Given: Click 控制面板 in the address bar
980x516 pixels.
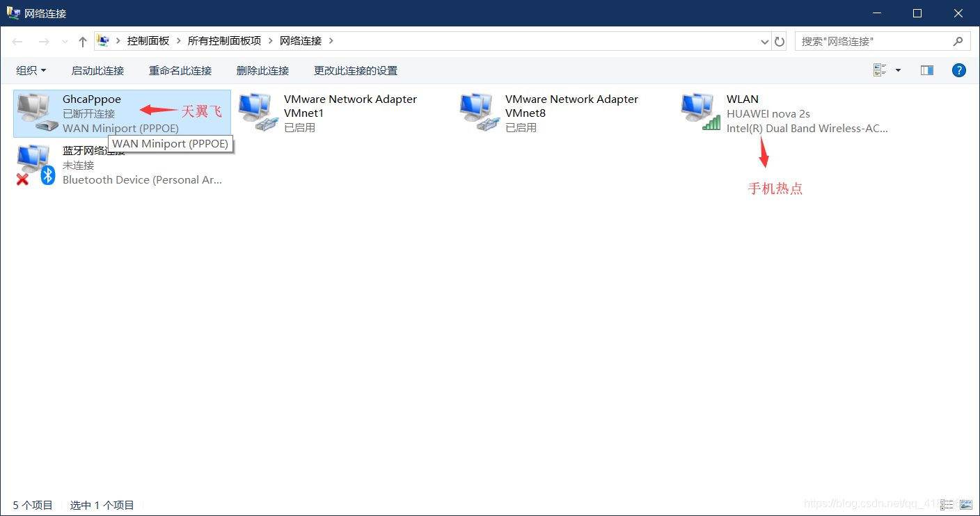Looking at the screenshot, I should (148, 41).
